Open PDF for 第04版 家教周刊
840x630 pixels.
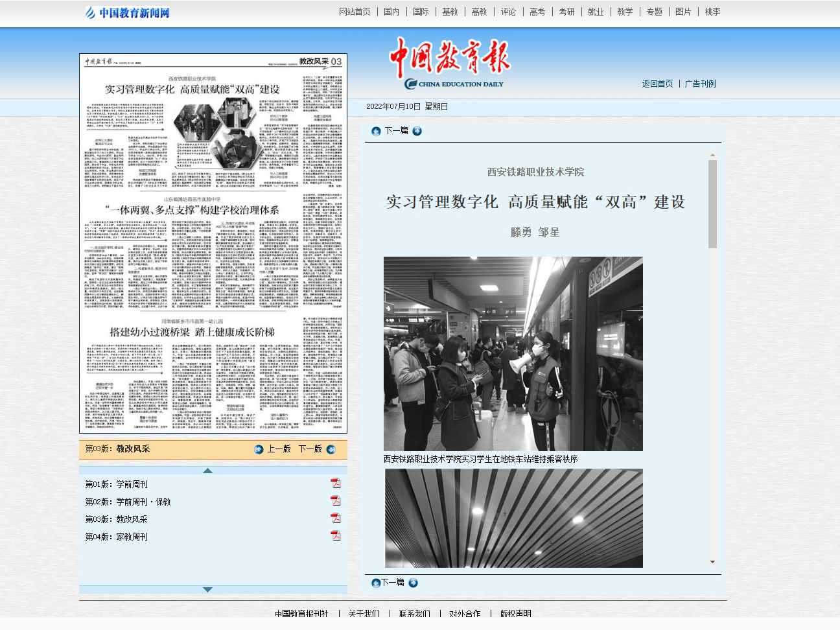pyautogui.click(x=335, y=536)
